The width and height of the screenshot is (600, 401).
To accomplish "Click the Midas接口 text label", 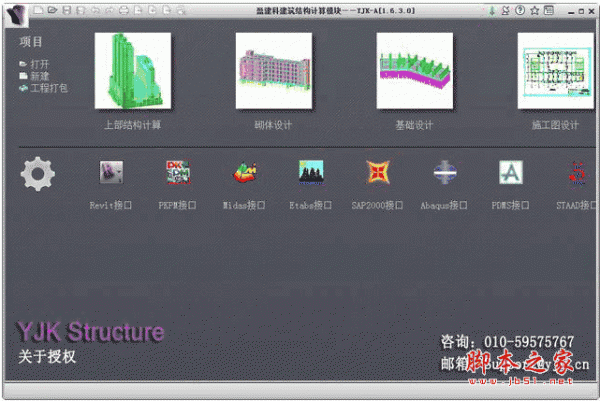I will (244, 205).
